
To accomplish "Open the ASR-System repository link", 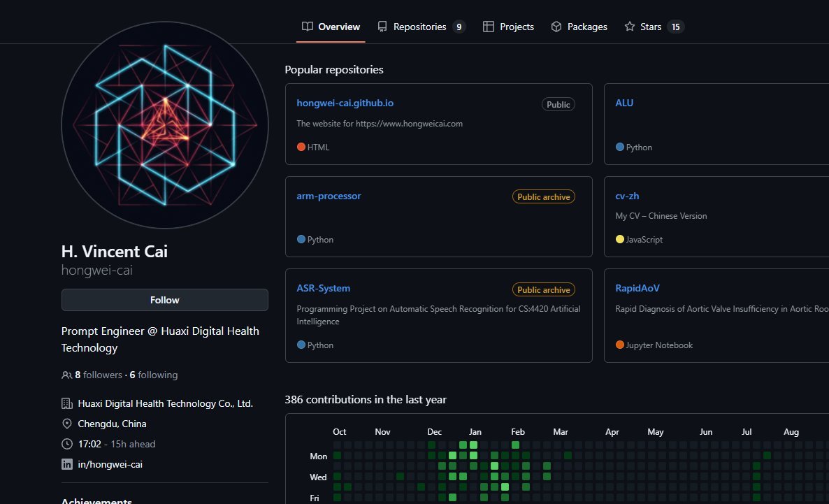I will coord(324,288).
